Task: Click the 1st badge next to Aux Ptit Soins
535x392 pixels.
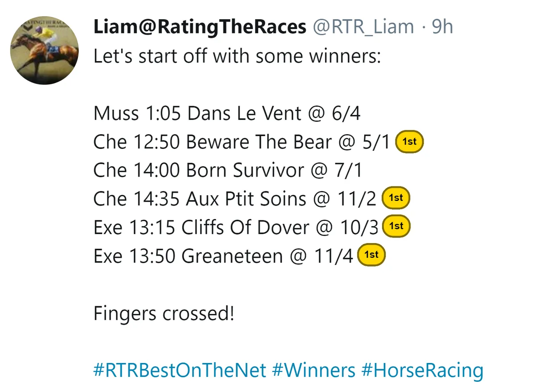Action: (396, 198)
